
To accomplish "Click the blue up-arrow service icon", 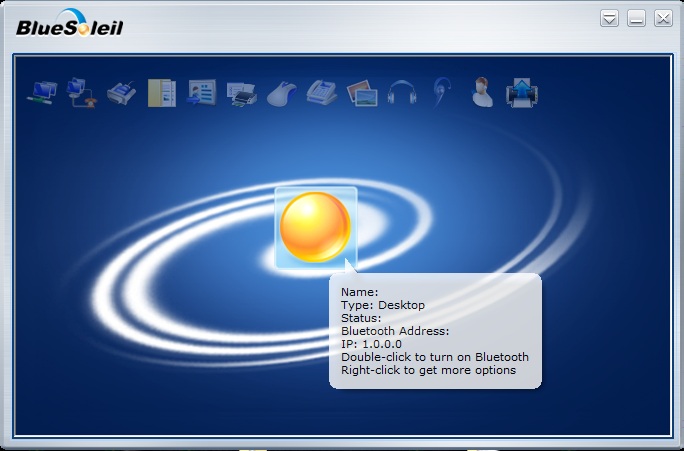I will tap(522, 92).
